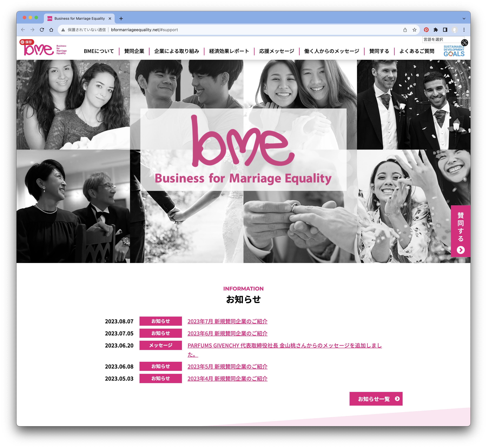Image resolution: width=487 pixels, height=448 pixels.
Task: Open the Pinterest extension icon
Action: pos(426,30)
